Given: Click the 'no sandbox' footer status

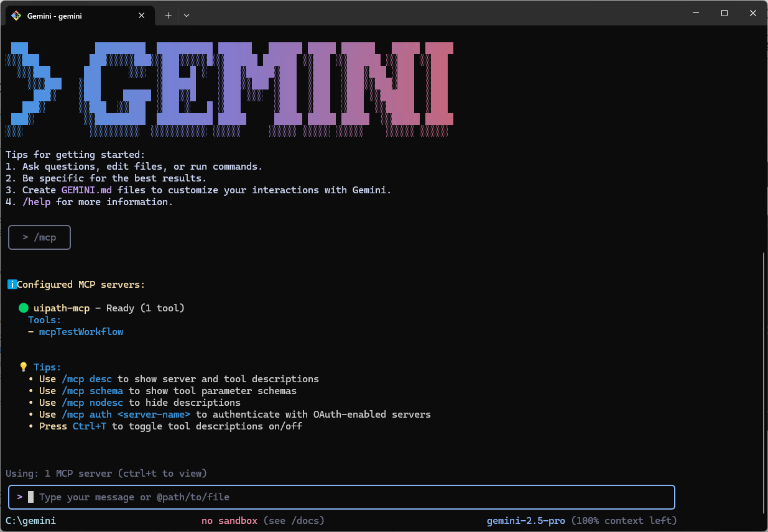Looking at the screenshot, I should (x=229, y=521).
